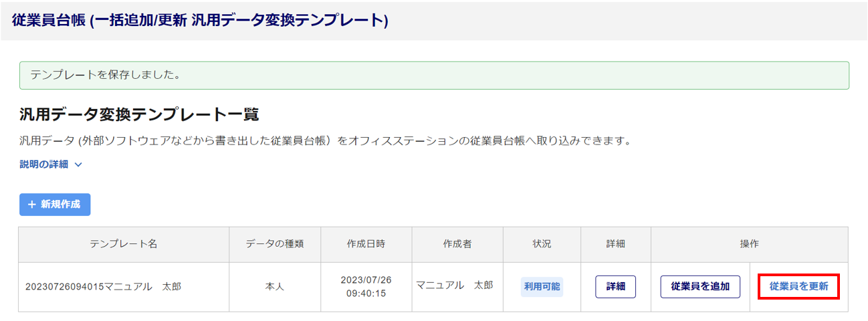Click the 新規作成 button

pyautogui.click(x=55, y=205)
